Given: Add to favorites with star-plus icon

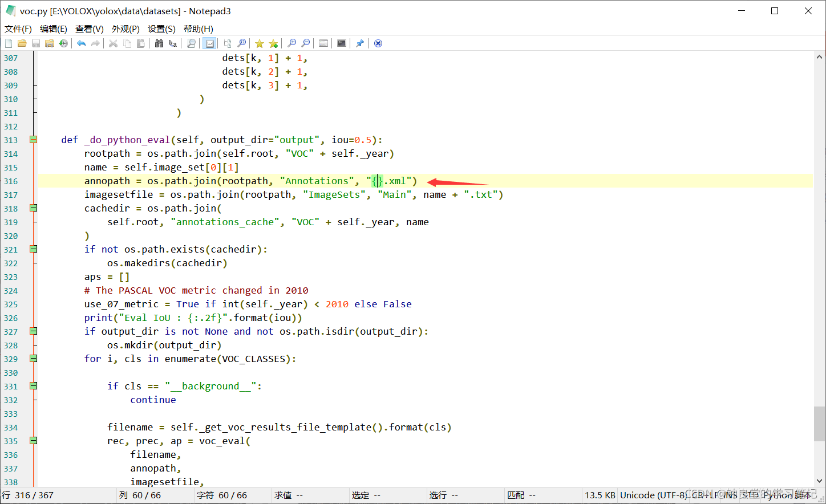Looking at the screenshot, I should pos(273,43).
